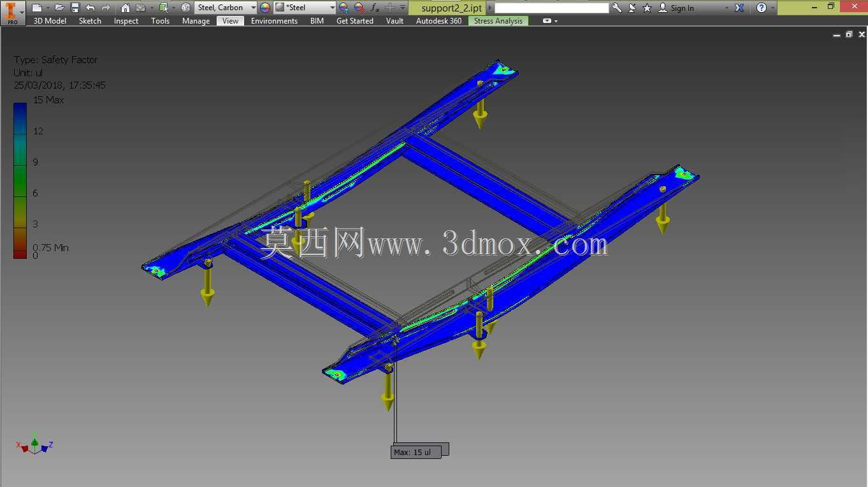Viewport: 868px width, 487px height.
Task: Expand the Select tool dropdown arrow
Action: click(x=174, y=8)
